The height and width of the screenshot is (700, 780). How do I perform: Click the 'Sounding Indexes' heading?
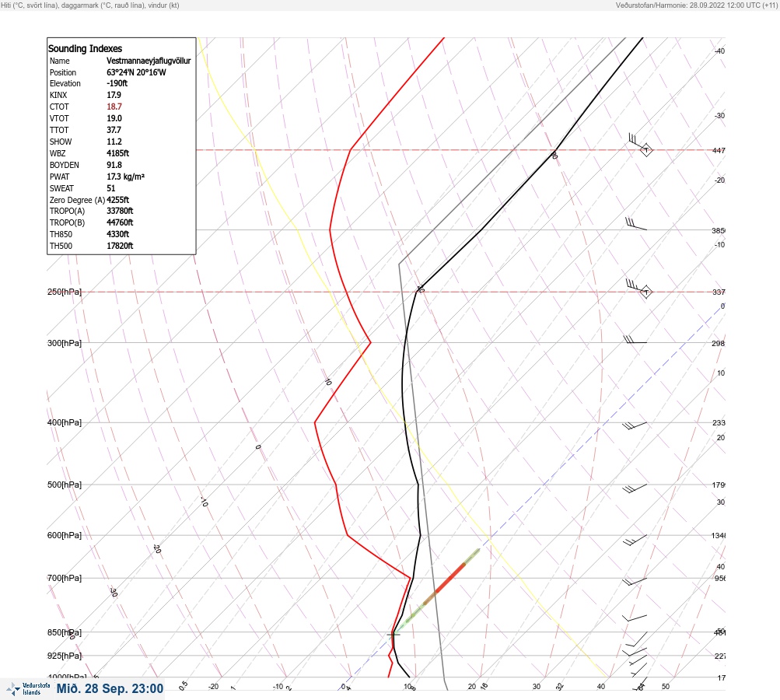pyautogui.click(x=85, y=49)
